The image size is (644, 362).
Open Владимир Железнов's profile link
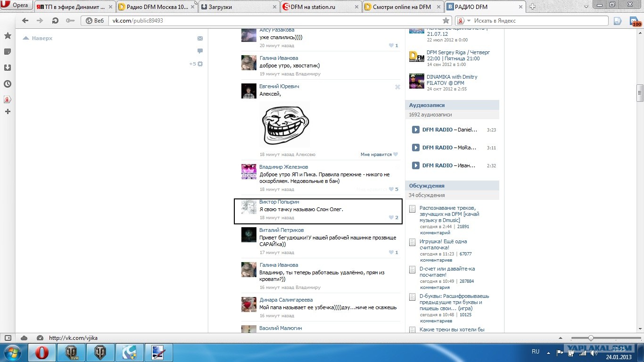coord(283,167)
